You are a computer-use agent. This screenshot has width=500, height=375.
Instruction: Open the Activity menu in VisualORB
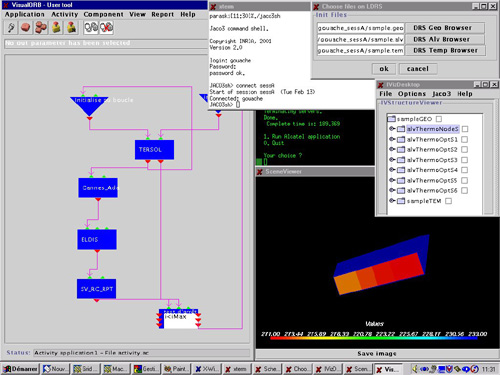pos(64,14)
